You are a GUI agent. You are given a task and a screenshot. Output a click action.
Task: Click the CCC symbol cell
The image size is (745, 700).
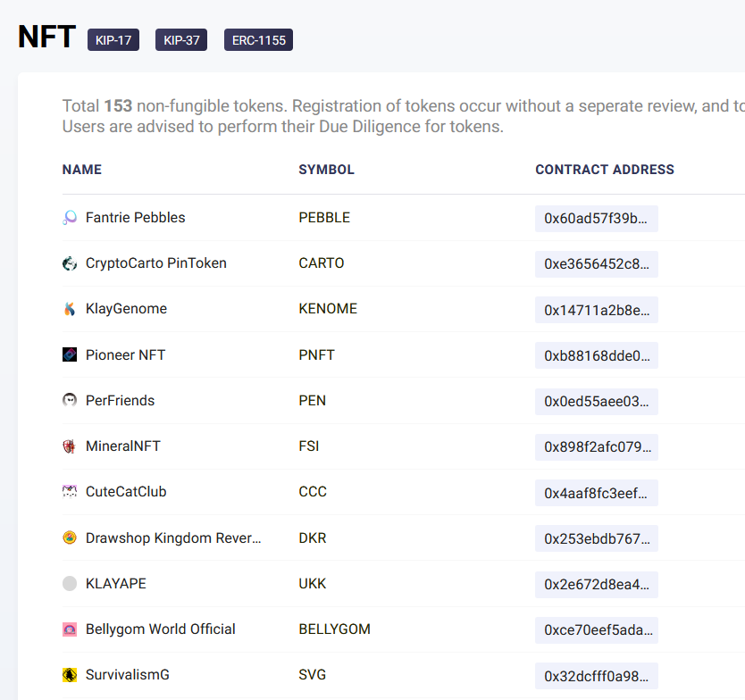coord(313,492)
